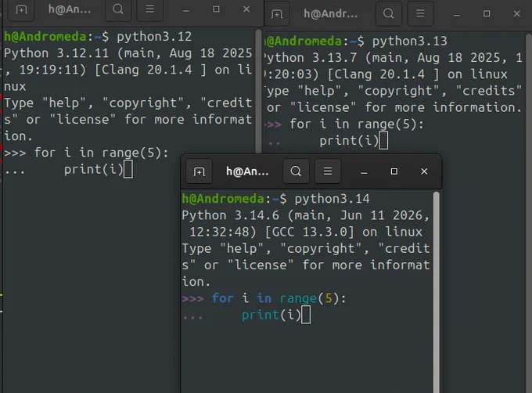Image resolution: width=532 pixels, height=393 pixels.
Task: Click the python3.12 window title text
Action: [x=70, y=9]
